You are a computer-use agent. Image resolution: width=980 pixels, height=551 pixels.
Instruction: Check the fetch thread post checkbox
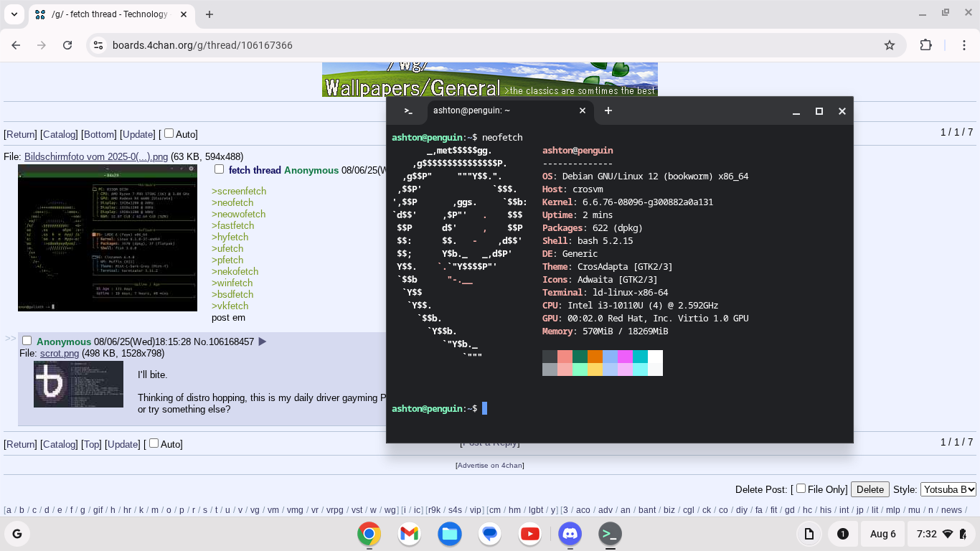click(x=220, y=169)
